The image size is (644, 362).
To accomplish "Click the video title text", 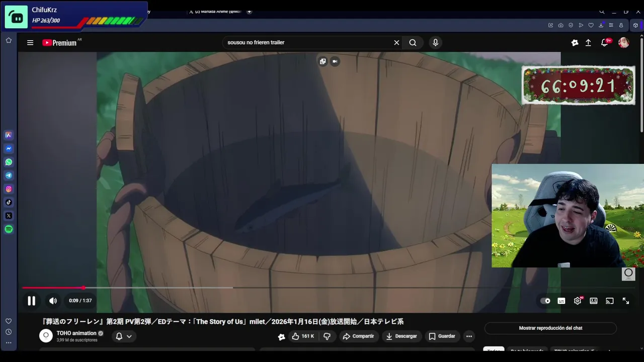I will (x=222, y=322).
